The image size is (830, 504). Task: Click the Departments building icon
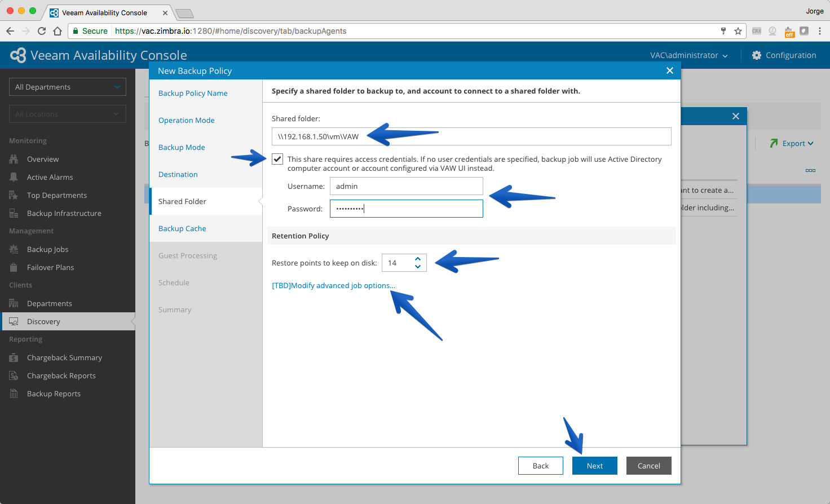tap(14, 303)
